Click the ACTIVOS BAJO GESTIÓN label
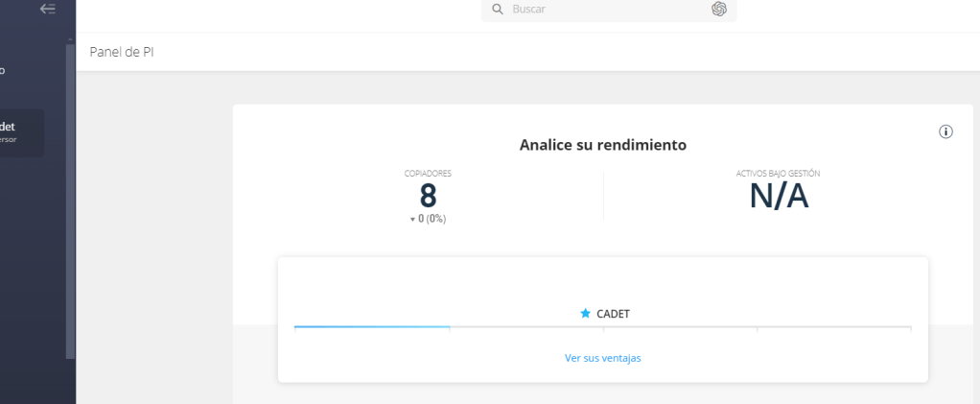Image resolution: width=980 pixels, height=404 pixels. pos(778,174)
